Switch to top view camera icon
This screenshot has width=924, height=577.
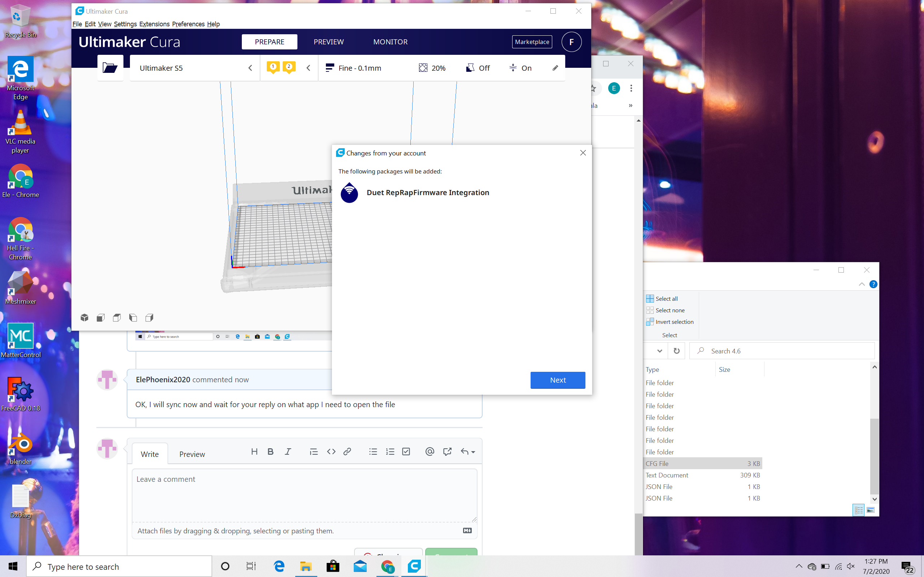click(117, 317)
